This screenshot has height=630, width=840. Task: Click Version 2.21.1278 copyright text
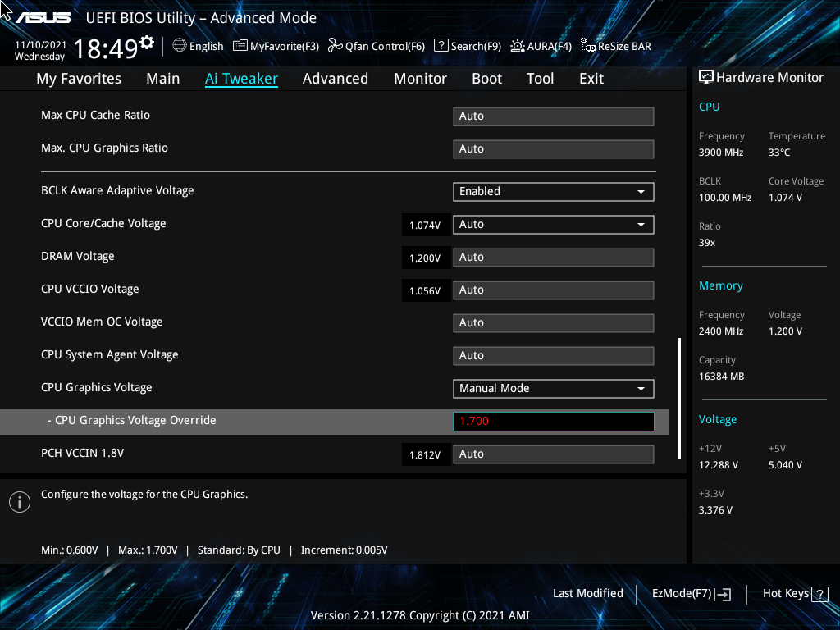point(420,615)
